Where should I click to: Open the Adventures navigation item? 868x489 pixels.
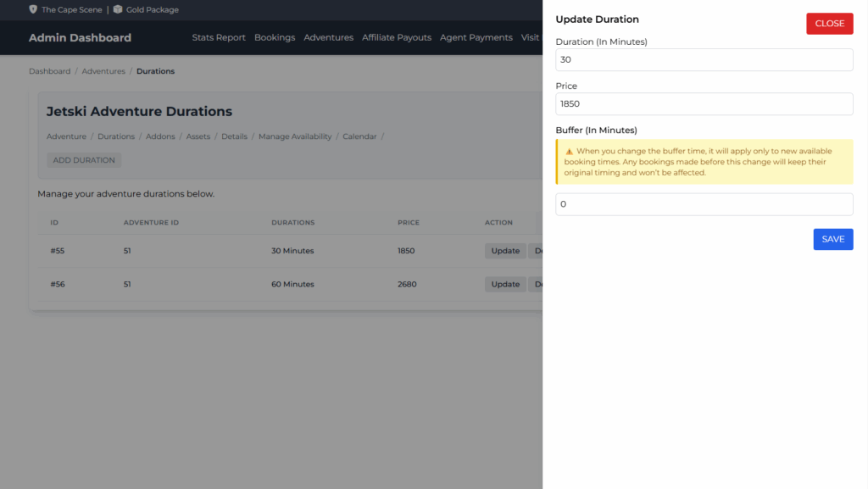328,37
